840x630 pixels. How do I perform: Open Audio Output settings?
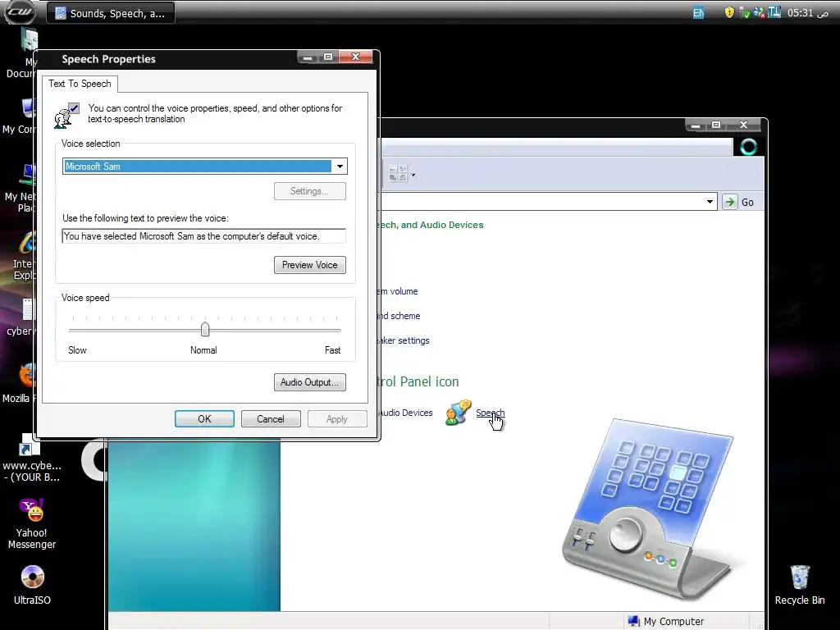coord(309,382)
